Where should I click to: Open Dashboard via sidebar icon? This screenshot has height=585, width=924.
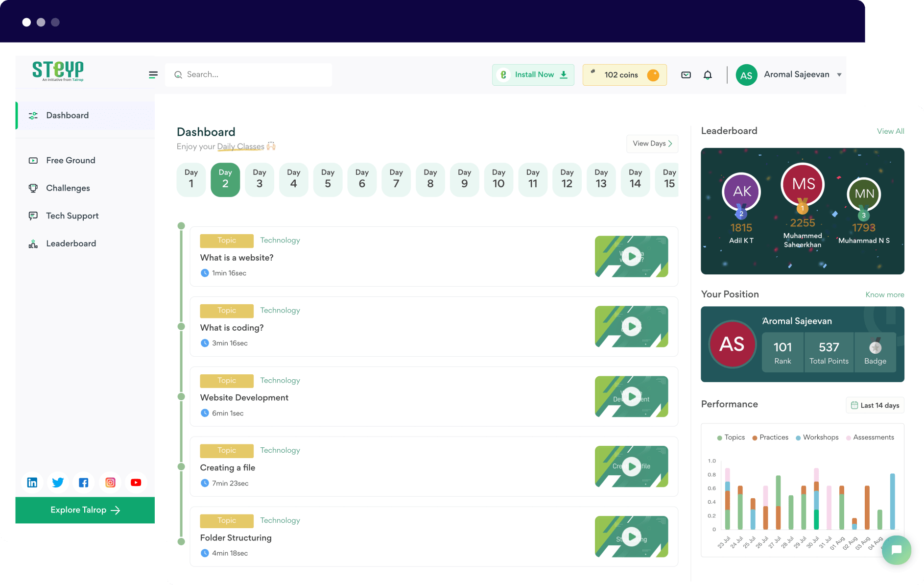(32, 116)
